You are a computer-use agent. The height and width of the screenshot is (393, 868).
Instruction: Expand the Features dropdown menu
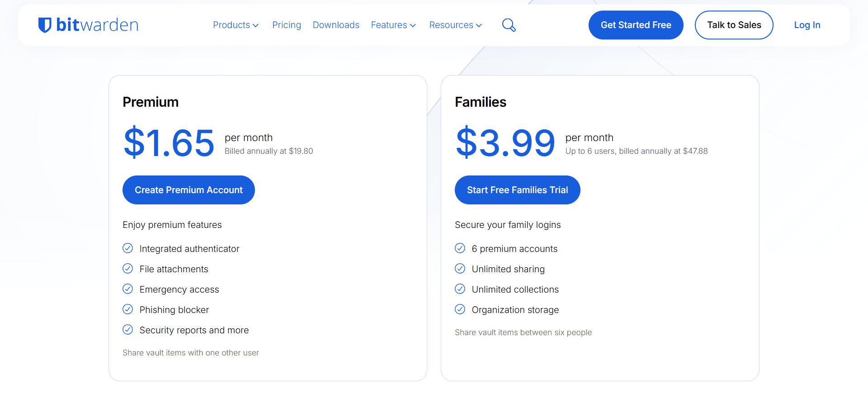393,25
